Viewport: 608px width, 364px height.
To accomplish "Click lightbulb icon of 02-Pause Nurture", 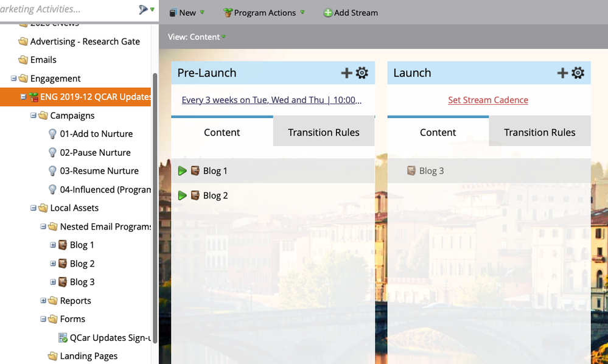I will click(52, 152).
